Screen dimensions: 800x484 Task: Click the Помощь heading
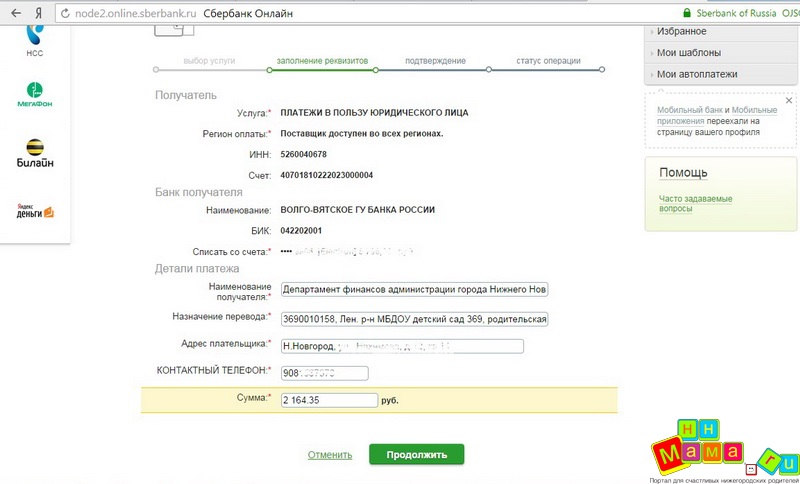[x=683, y=172]
